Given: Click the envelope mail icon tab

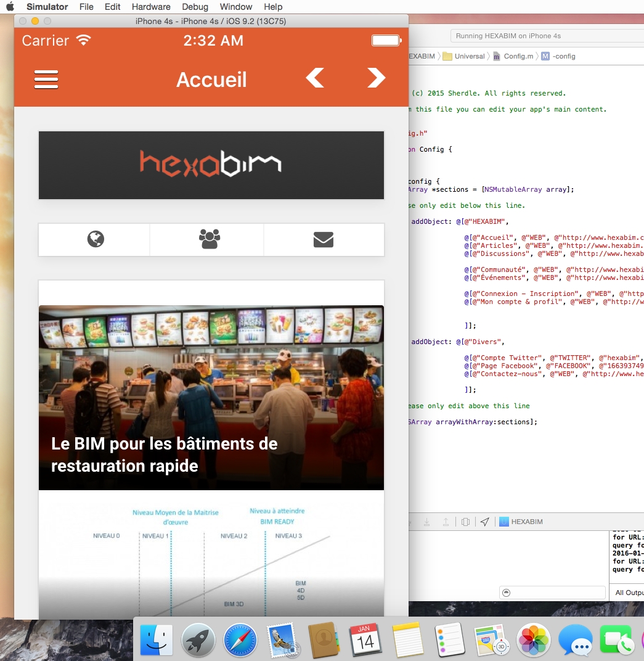Looking at the screenshot, I should coord(323,239).
